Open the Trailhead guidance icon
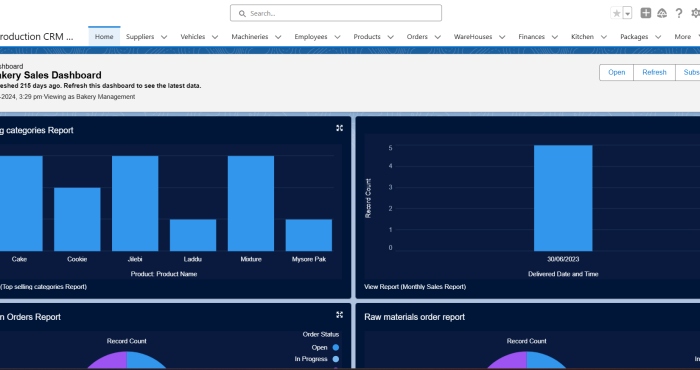The image size is (700, 370). point(662,13)
